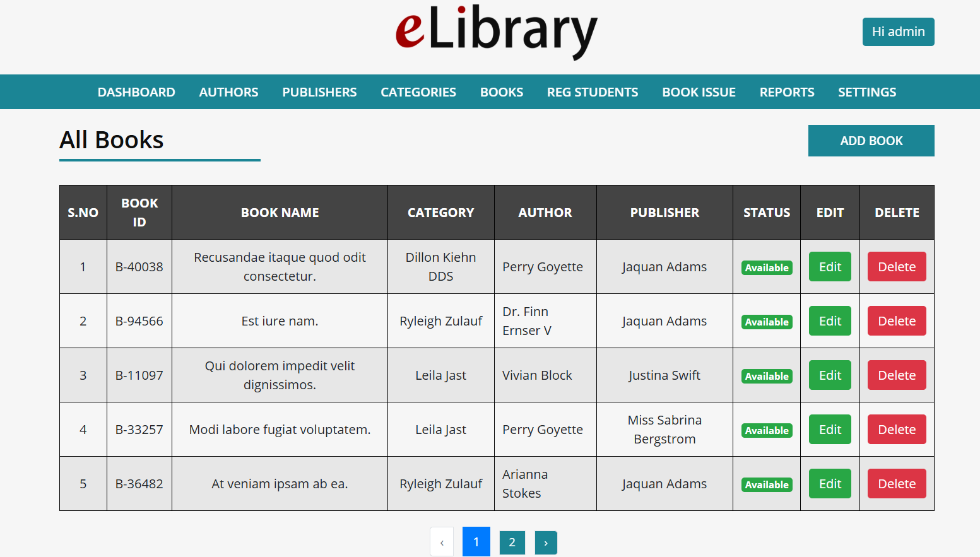Click Available status badge for B-11097

(x=767, y=376)
